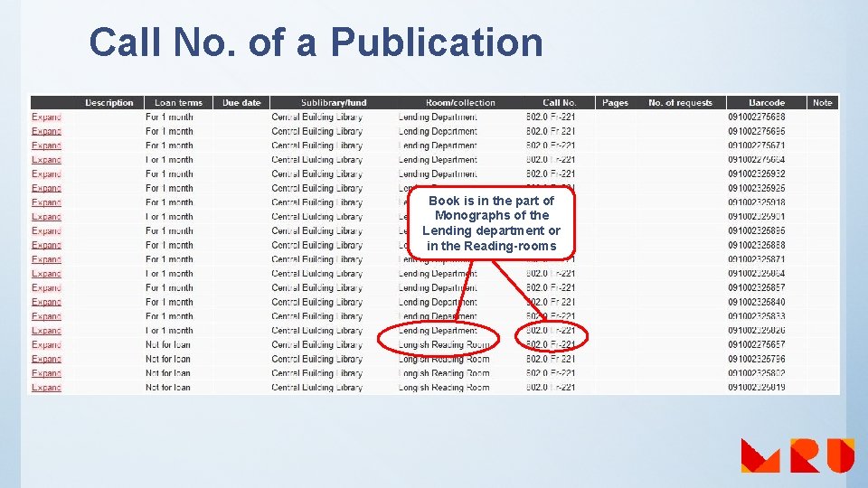Open Expand link for barcode 091002275671
Screen dimensions: 868x488
pyautogui.click(x=46, y=145)
